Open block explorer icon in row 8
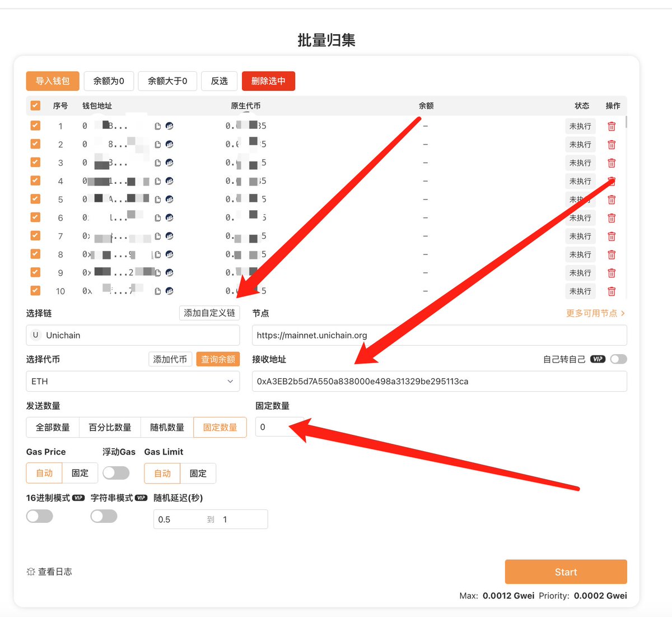The width and height of the screenshot is (672, 617). (169, 254)
